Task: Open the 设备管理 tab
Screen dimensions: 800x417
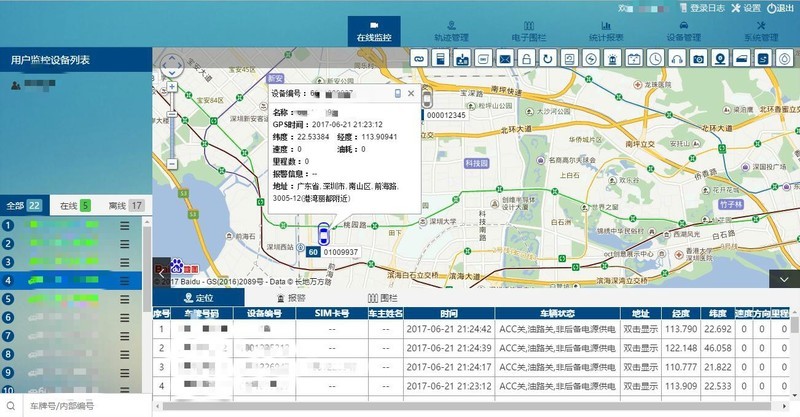Action: (684, 31)
